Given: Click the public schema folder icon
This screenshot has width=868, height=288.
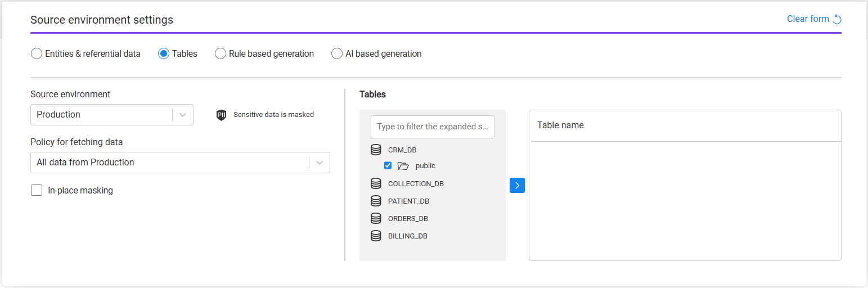Looking at the screenshot, I should point(403,166).
